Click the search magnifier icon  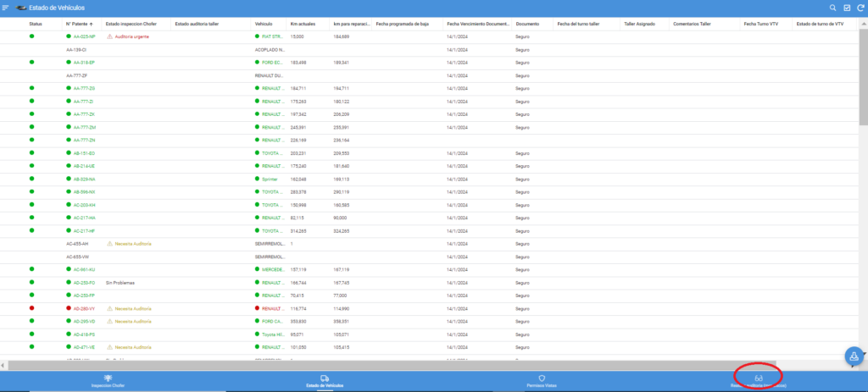(x=833, y=8)
